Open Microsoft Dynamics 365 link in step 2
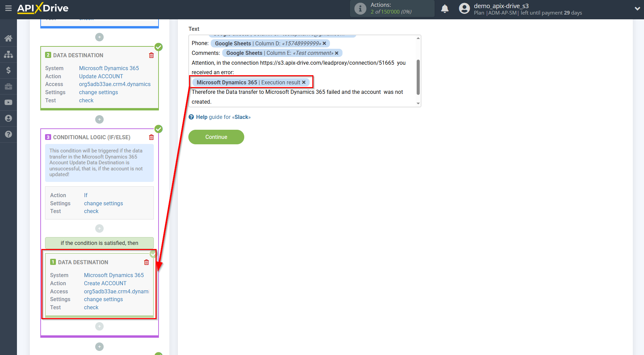 [x=109, y=68]
